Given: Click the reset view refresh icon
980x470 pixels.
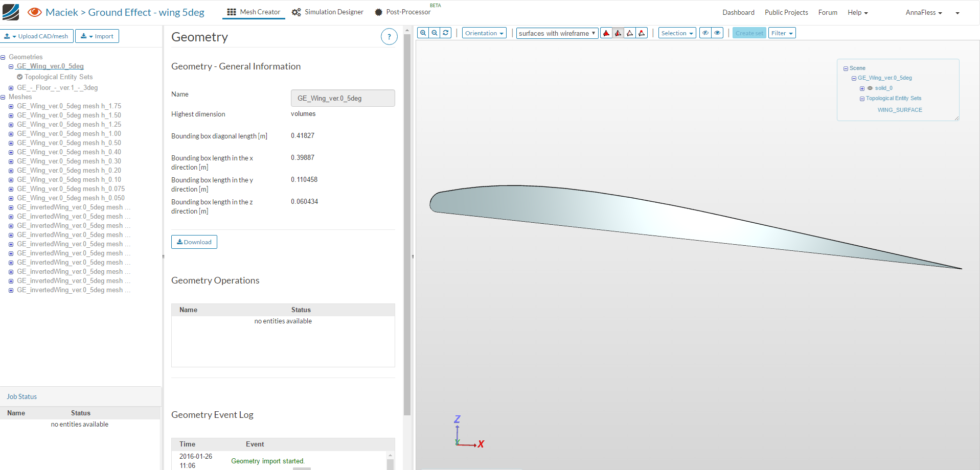Looking at the screenshot, I should point(445,32).
